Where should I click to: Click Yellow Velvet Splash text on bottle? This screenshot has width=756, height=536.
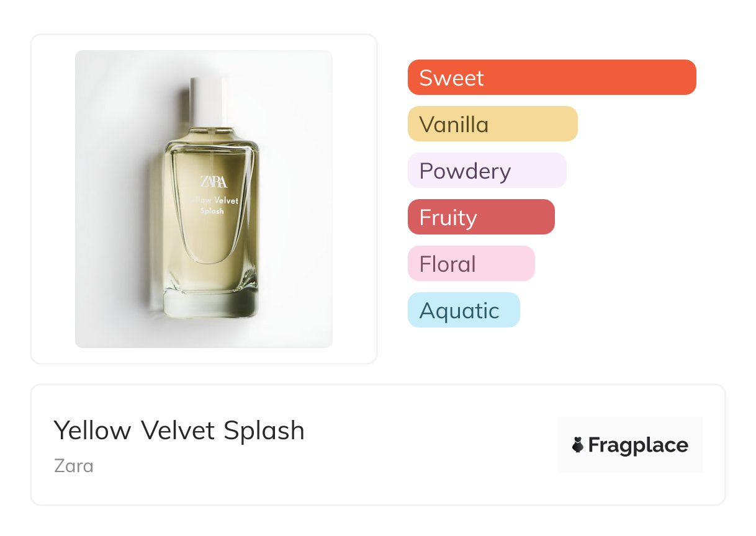(213, 206)
